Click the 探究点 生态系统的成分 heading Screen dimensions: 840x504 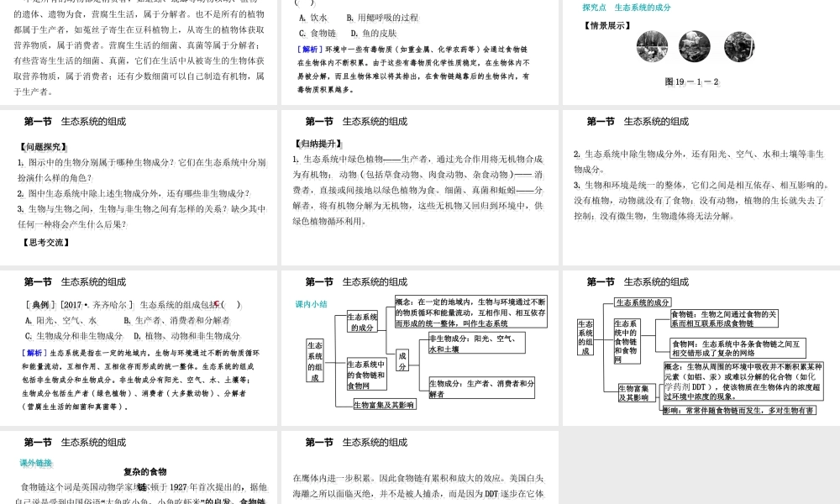click(627, 8)
